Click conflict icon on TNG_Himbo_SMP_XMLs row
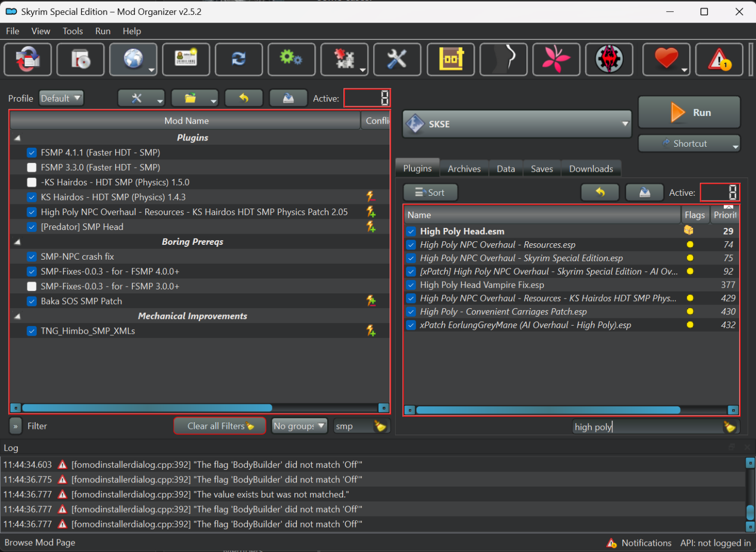Viewport: 756px width, 552px height. click(x=371, y=331)
